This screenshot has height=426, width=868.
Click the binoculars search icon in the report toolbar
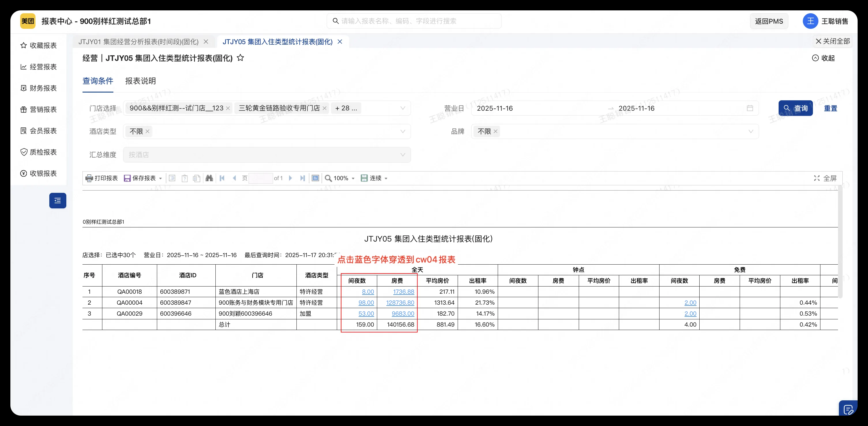pos(209,178)
